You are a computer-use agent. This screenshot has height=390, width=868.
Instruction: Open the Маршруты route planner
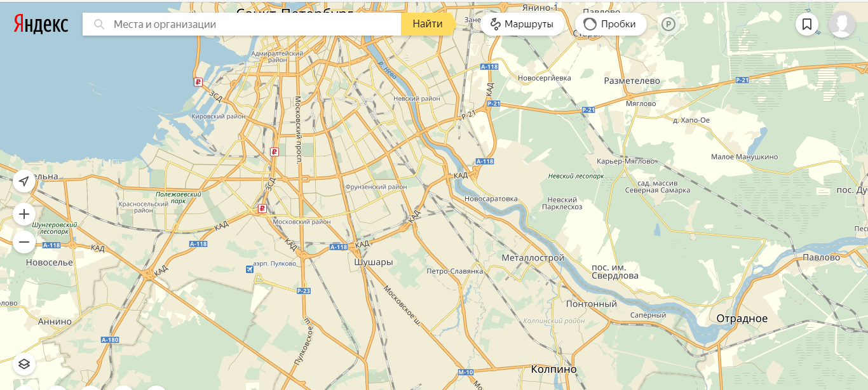522,24
